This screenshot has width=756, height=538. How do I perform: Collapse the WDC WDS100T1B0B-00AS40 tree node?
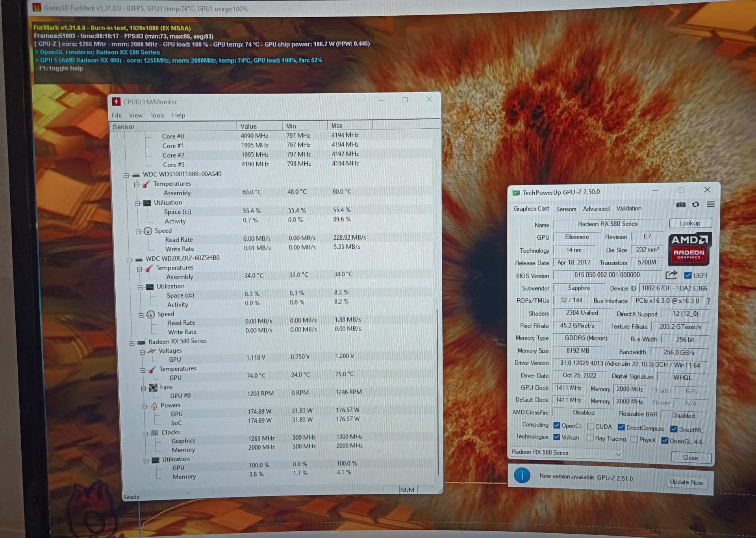(126, 176)
